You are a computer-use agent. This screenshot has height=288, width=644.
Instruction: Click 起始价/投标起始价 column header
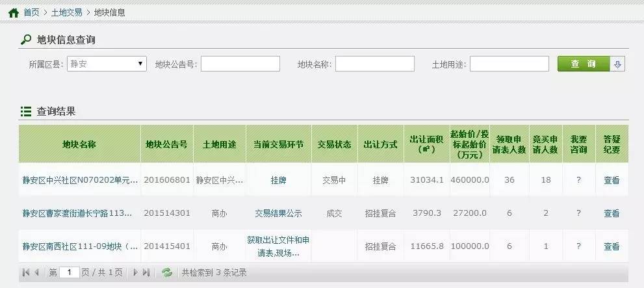470,144
